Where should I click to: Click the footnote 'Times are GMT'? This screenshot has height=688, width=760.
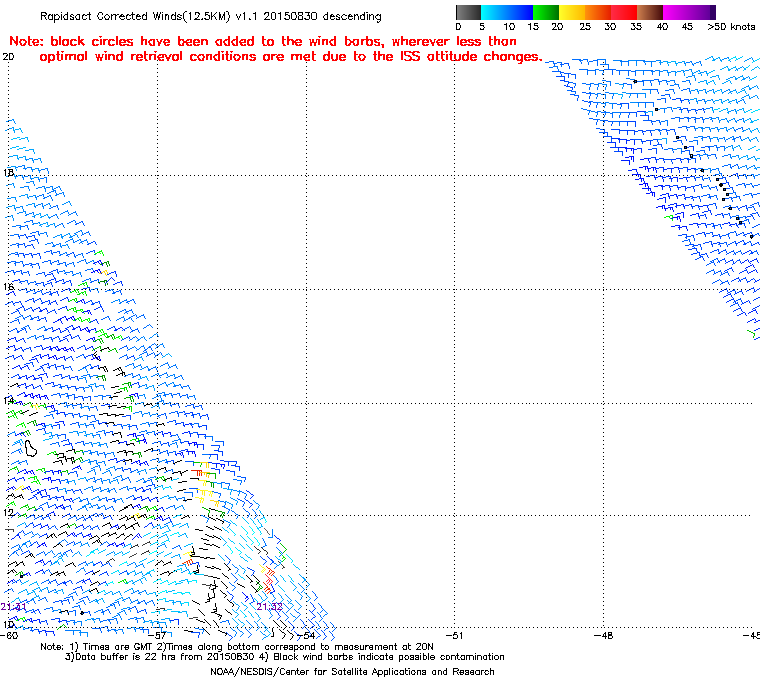click(118, 647)
